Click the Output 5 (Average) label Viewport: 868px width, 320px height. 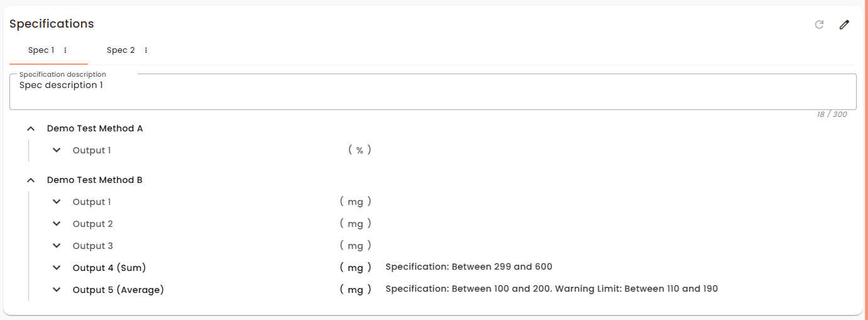click(x=118, y=290)
